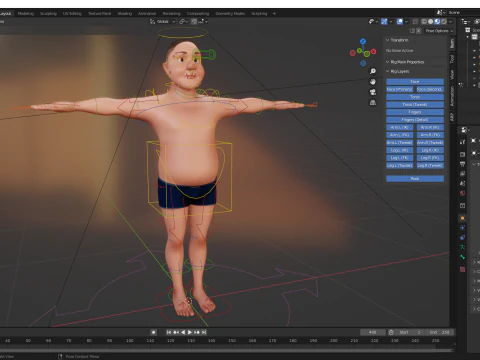
Task: Click the Start frame field
Action: point(411,332)
